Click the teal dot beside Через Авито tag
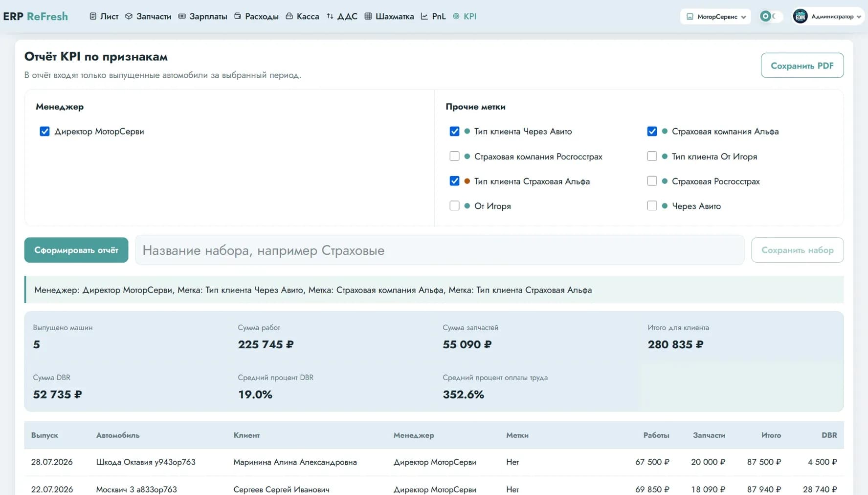This screenshot has width=868, height=495. tap(665, 206)
